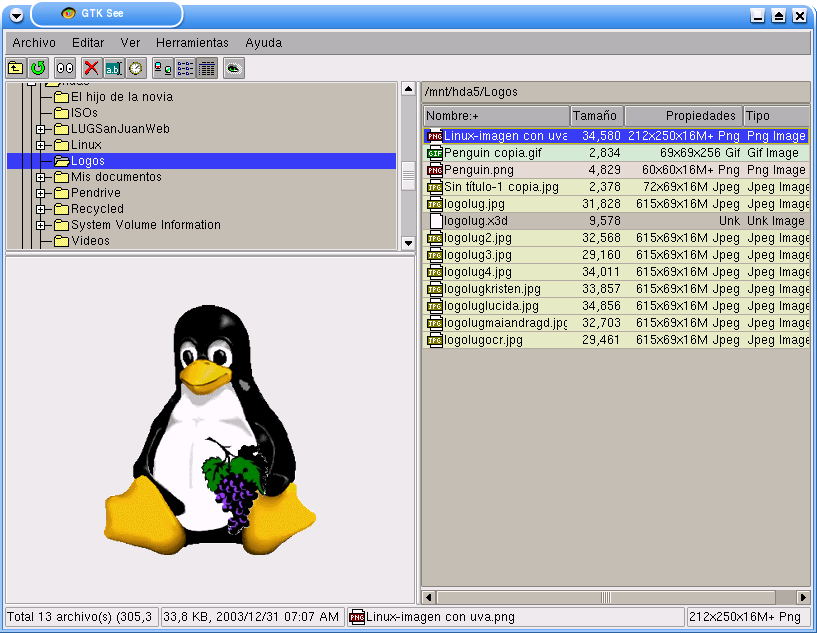Click PNG icon of Penguin.png
Screen dimensions: 817x633
point(435,170)
